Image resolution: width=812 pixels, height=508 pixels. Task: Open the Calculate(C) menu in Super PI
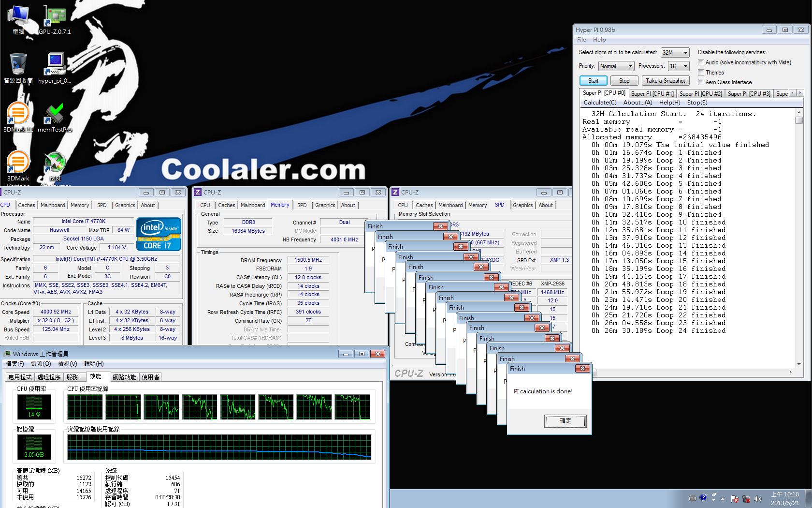pyautogui.click(x=600, y=103)
